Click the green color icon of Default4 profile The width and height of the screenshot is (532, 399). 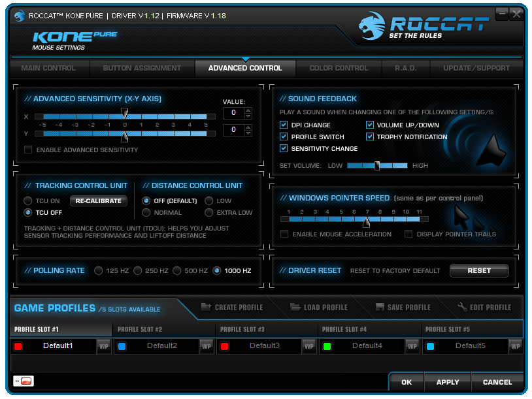327,346
